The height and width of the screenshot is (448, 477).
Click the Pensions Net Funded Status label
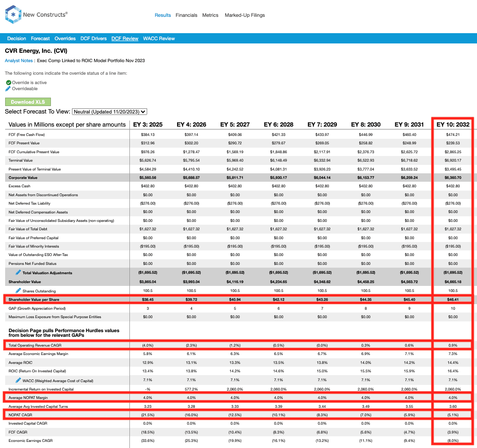(33, 263)
